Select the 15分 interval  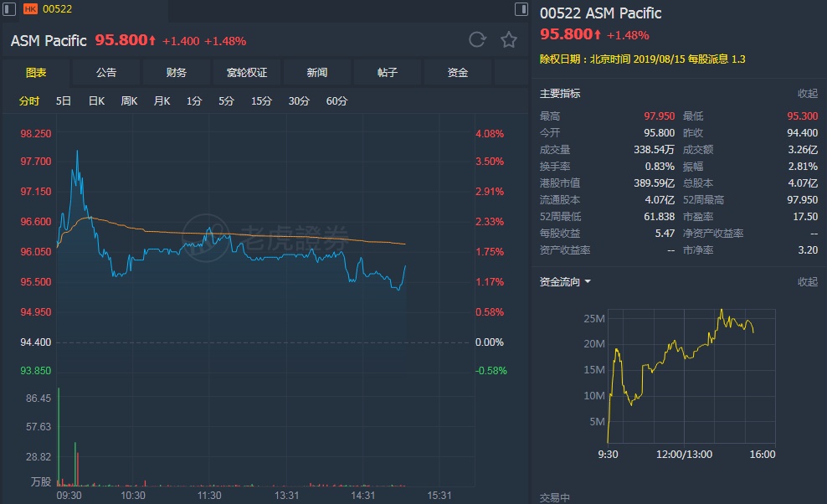tap(261, 100)
